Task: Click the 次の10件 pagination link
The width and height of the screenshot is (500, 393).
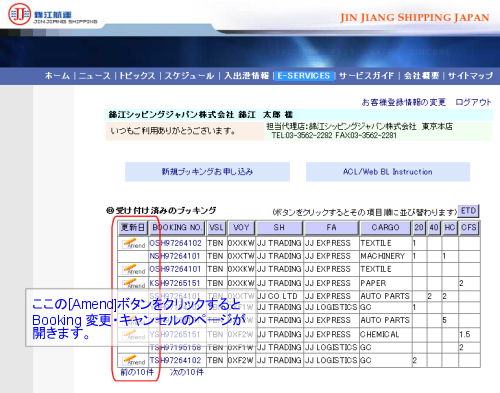Action: pos(186,372)
